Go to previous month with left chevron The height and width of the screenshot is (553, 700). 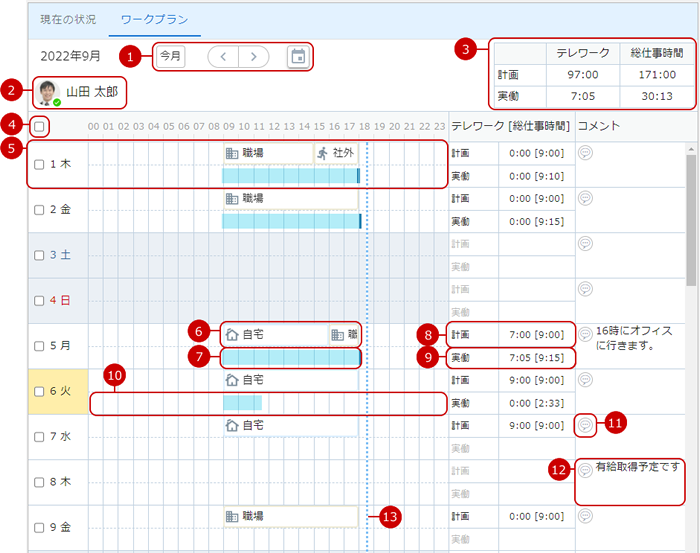pos(222,56)
